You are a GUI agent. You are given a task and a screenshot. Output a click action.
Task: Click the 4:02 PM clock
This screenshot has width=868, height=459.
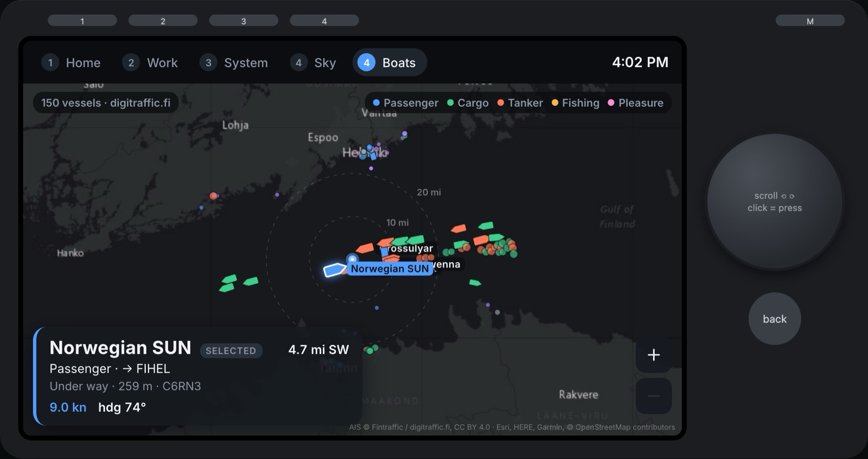(640, 62)
